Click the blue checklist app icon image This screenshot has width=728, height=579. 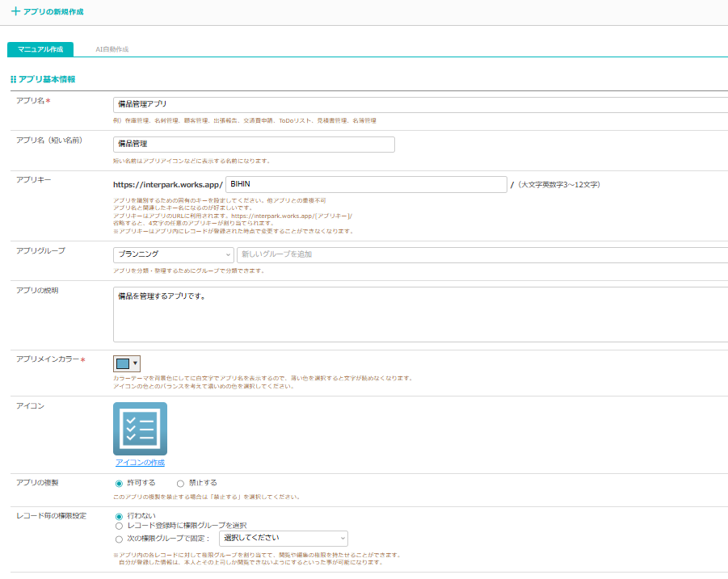coord(140,429)
